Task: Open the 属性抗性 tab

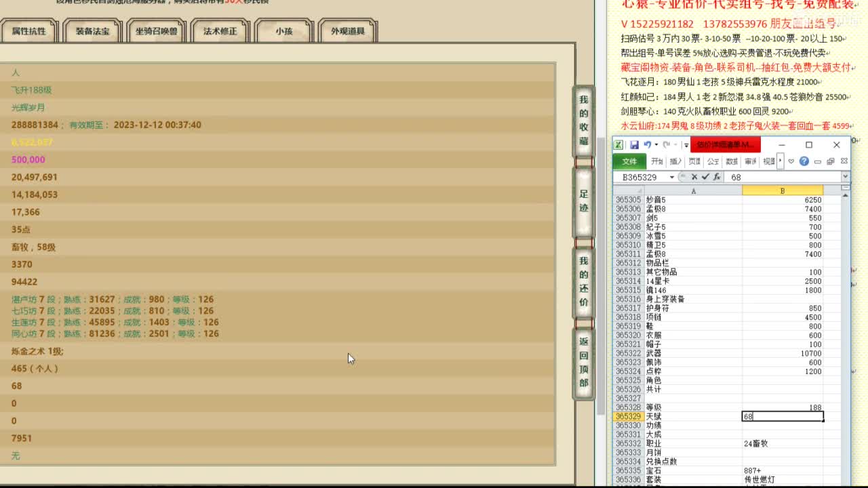Action: (29, 31)
